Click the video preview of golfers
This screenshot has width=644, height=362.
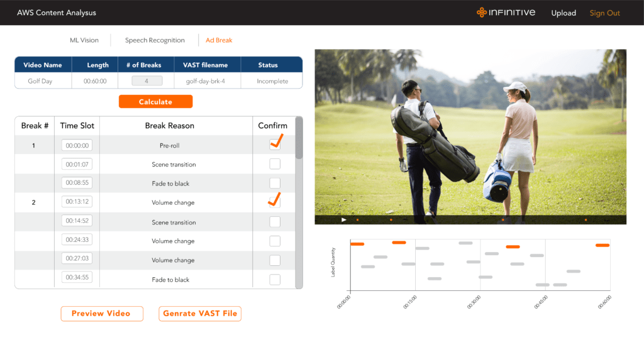(x=470, y=132)
